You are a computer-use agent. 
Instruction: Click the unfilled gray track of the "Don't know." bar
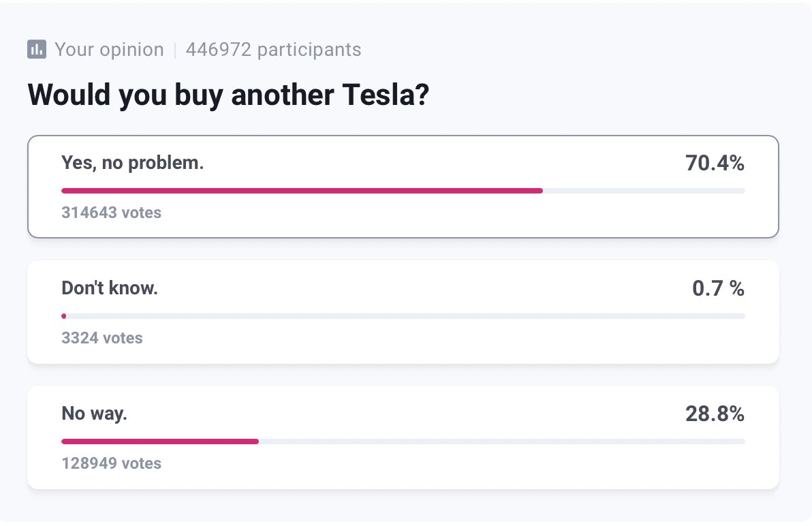[x=405, y=316]
